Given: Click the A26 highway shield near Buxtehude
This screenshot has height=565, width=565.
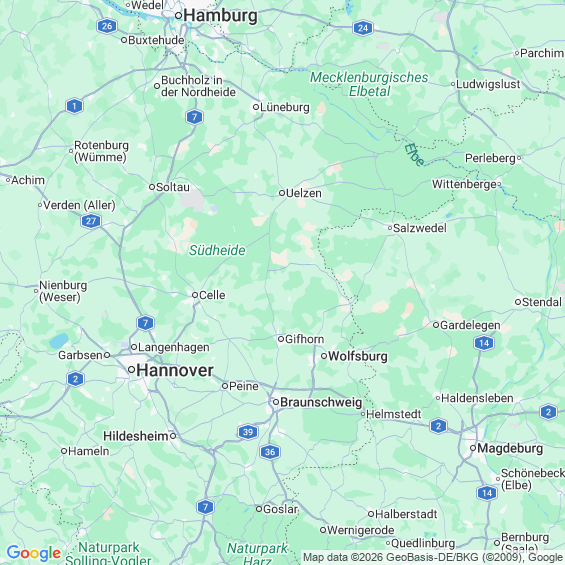Looking at the screenshot, I should click(107, 26).
